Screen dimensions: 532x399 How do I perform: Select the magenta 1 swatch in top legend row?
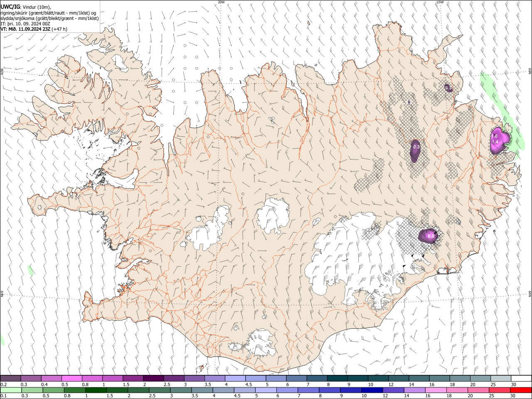click(x=113, y=379)
